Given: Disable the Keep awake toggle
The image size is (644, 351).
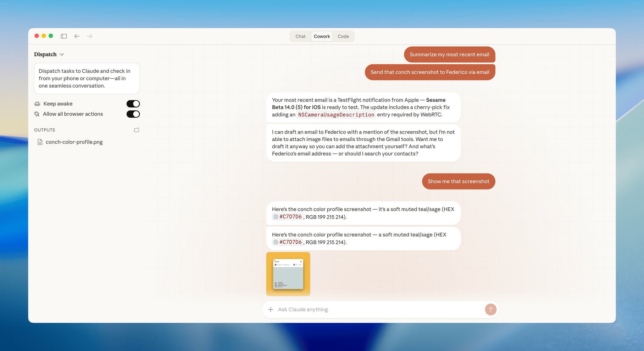Looking at the screenshot, I should tap(133, 103).
